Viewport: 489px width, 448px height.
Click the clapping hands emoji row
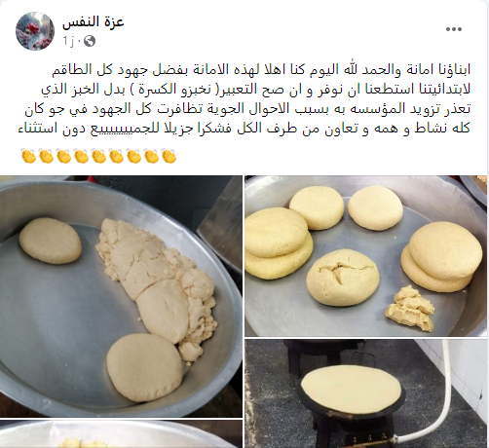click(x=98, y=156)
